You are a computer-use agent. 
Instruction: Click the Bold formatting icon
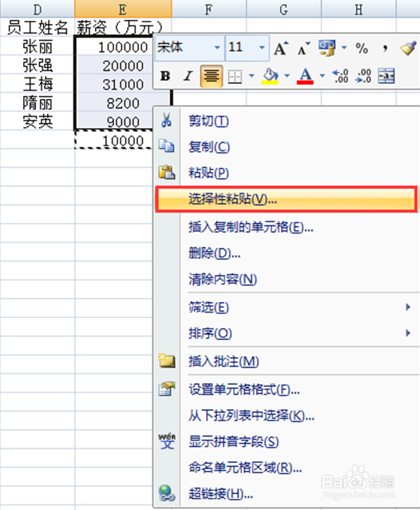click(x=165, y=76)
